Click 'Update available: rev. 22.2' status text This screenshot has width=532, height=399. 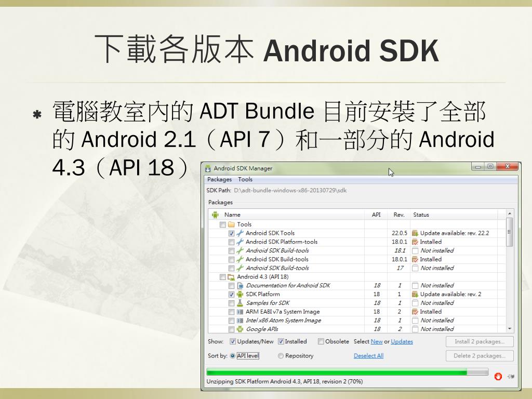coord(455,233)
